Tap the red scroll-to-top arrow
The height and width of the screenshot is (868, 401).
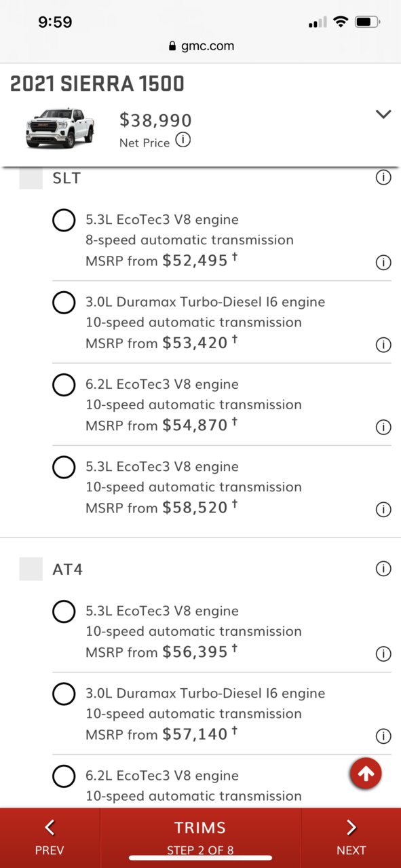[x=366, y=774]
